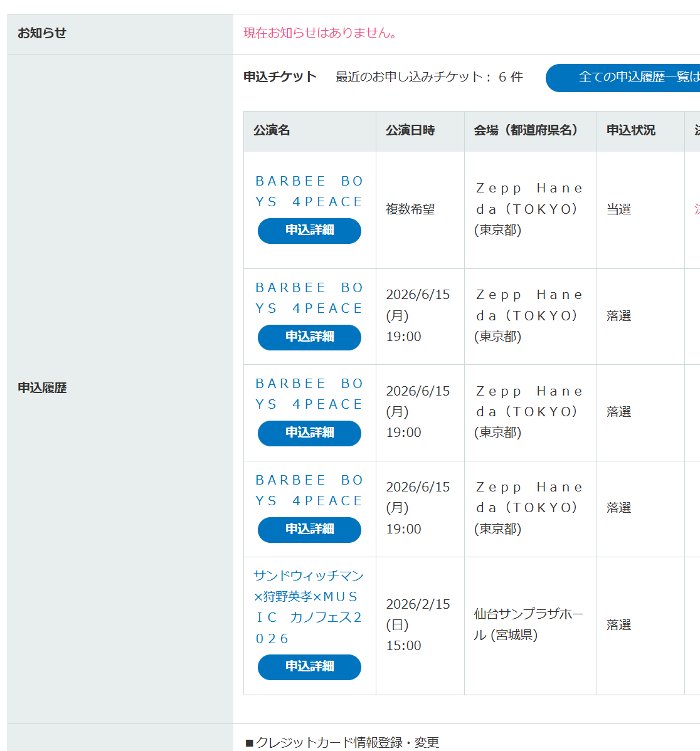This screenshot has height=751, width=700.
Task: Click 落選 status in the カノフェス2026 row
Action: [618, 625]
